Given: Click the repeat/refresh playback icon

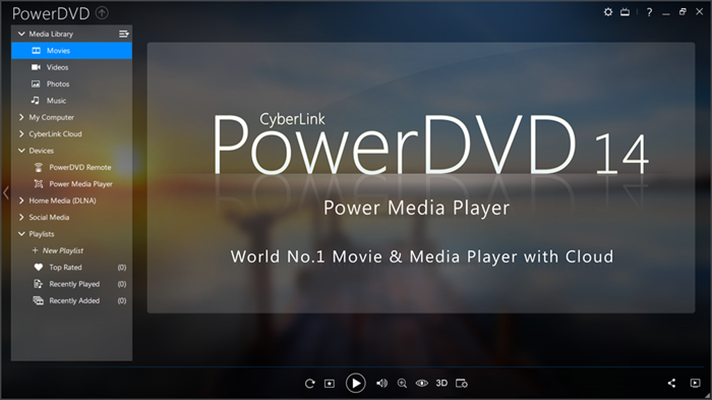Looking at the screenshot, I should pos(310,384).
